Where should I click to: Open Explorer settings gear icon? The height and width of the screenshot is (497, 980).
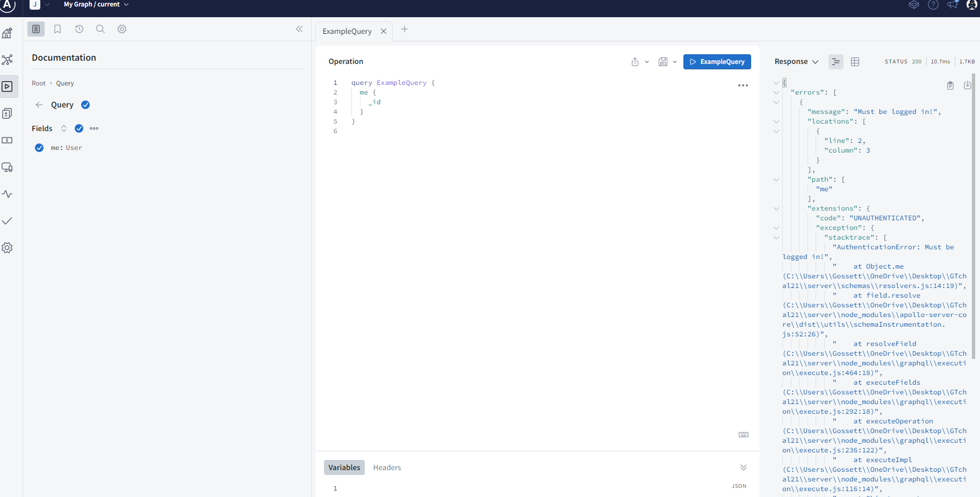[x=122, y=29]
